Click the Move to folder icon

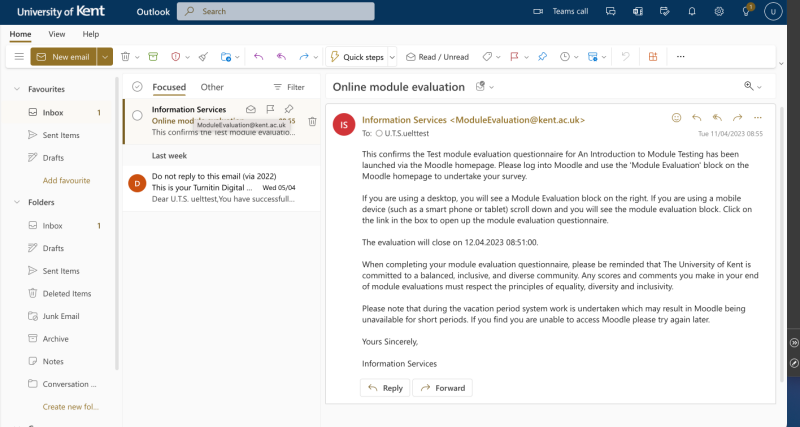coord(226,57)
